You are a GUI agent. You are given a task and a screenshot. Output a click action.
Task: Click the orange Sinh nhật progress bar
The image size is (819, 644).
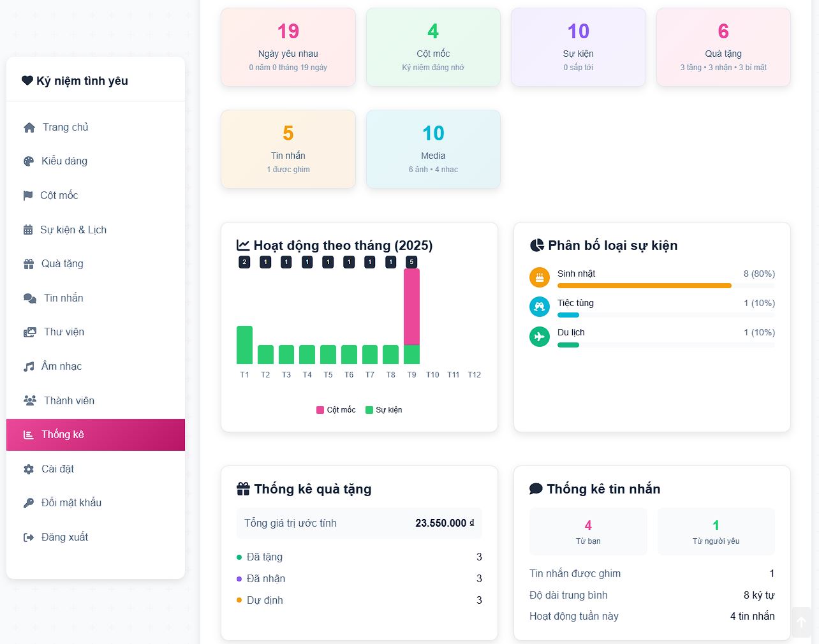[644, 286]
